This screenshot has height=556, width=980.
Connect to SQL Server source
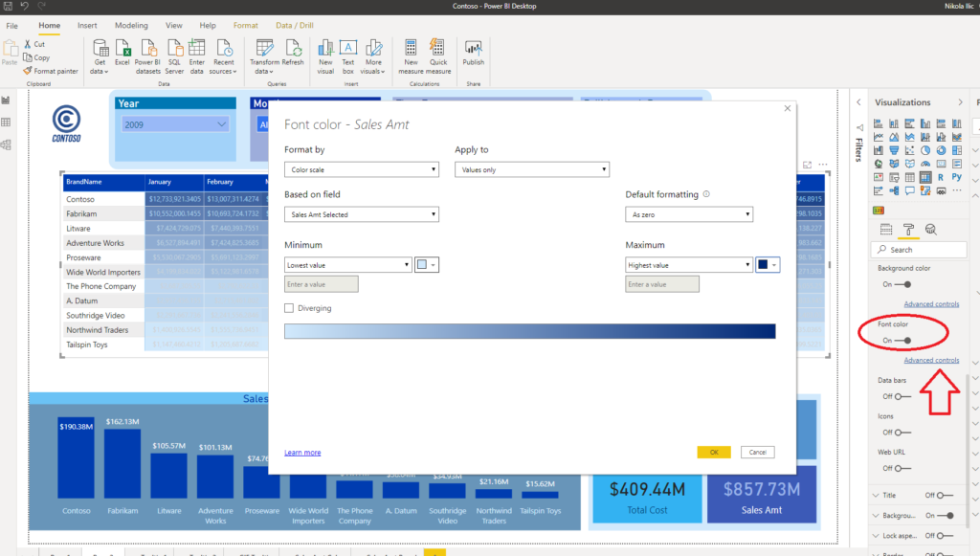(x=174, y=56)
